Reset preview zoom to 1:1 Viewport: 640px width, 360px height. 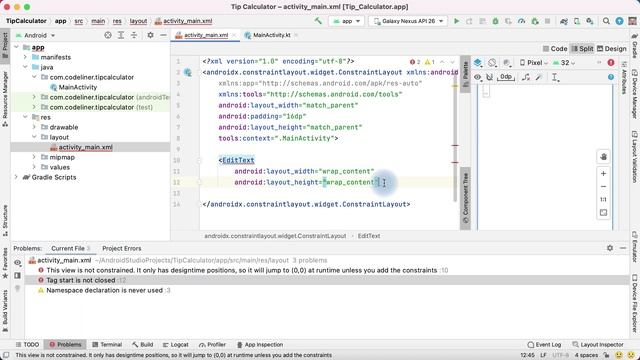click(603, 200)
